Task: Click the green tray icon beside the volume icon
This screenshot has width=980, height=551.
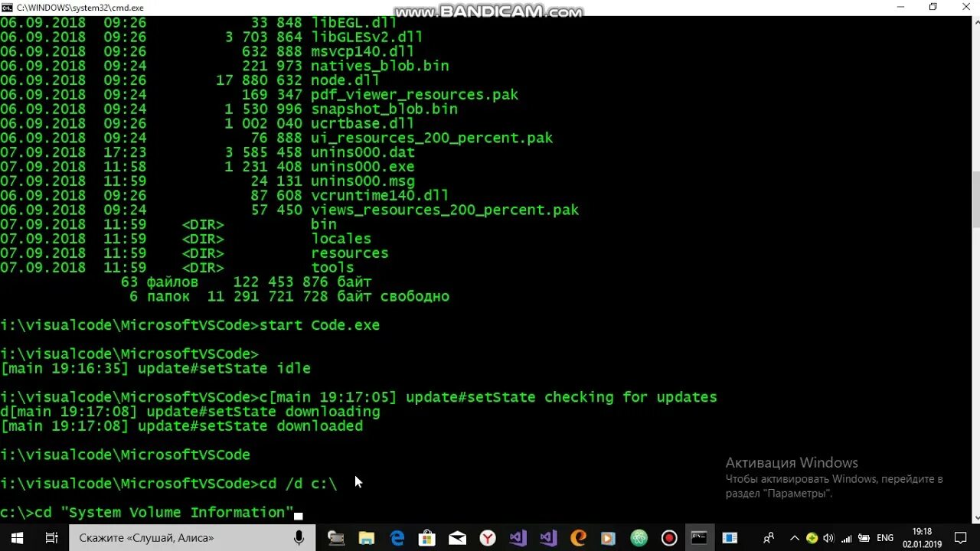Action: tap(812, 538)
